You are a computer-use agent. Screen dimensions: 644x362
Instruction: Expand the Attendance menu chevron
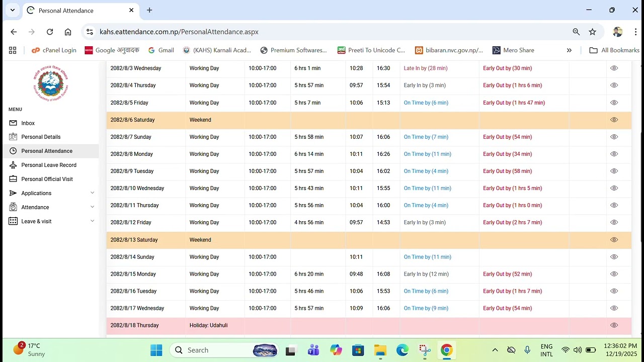point(92,207)
